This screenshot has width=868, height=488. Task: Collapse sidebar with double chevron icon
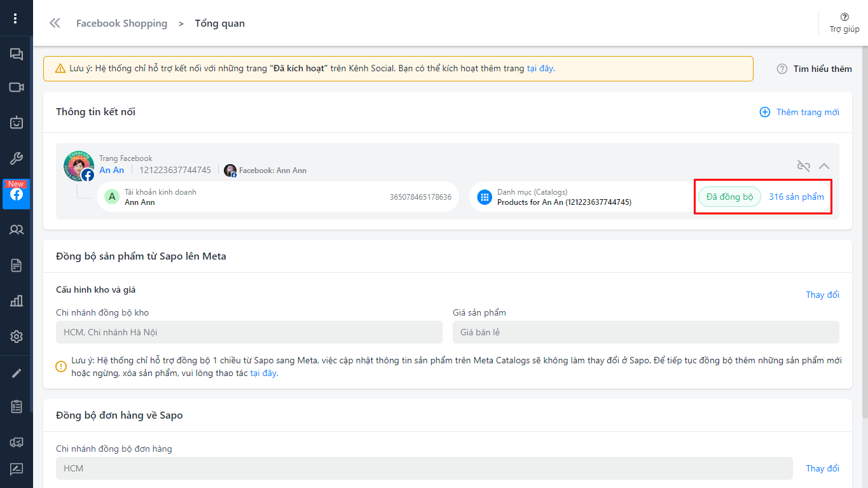(55, 24)
